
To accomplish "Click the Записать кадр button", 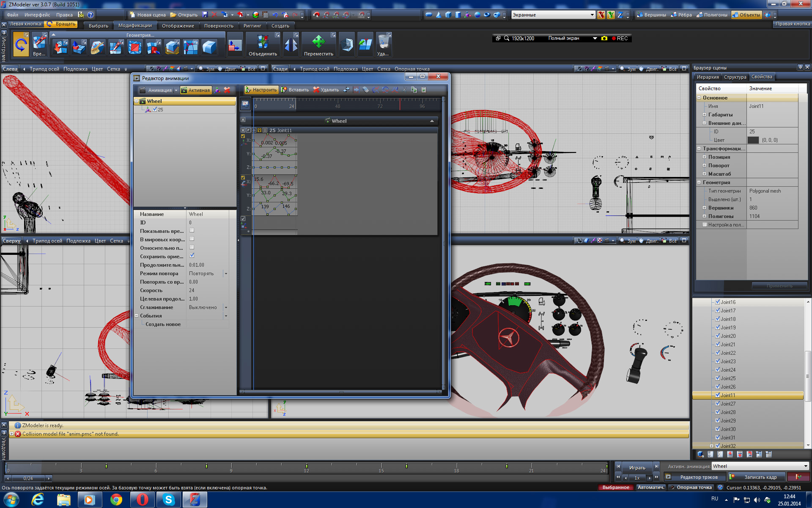I will (x=760, y=477).
